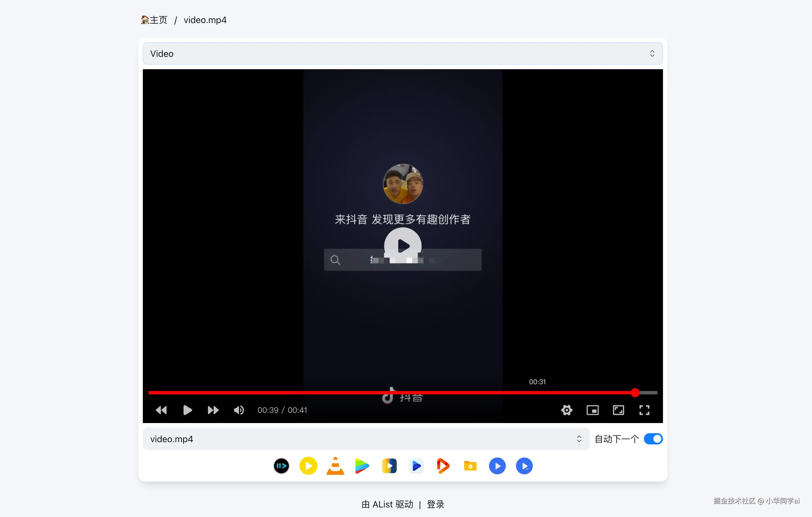The width and height of the screenshot is (812, 517).
Task: Click the 登录 login link
Action: pyautogui.click(x=435, y=504)
